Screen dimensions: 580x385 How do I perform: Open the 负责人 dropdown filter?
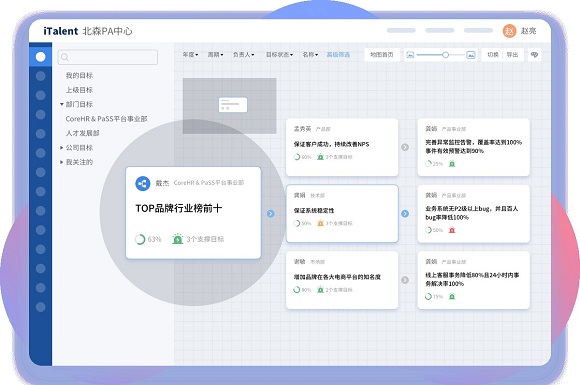click(x=243, y=55)
